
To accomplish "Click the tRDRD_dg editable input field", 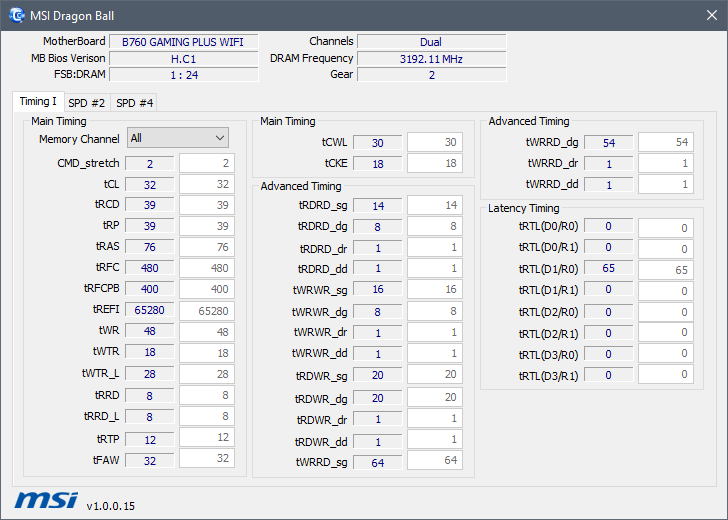I will point(435,226).
